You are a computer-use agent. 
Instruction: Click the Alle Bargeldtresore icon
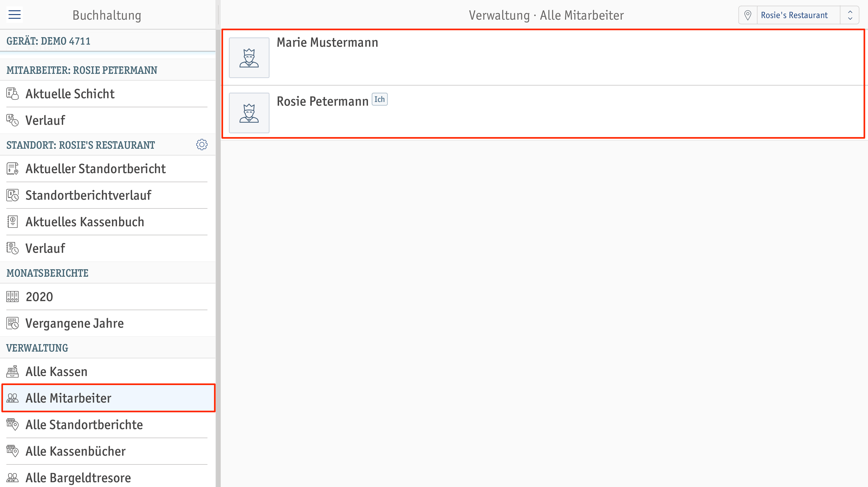click(x=12, y=478)
